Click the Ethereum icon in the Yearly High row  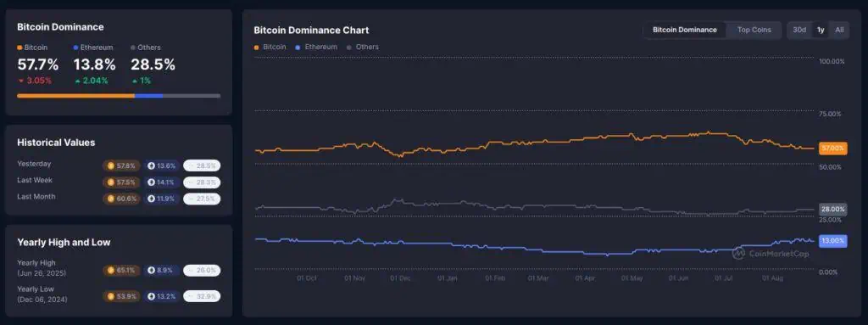point(151,270)
